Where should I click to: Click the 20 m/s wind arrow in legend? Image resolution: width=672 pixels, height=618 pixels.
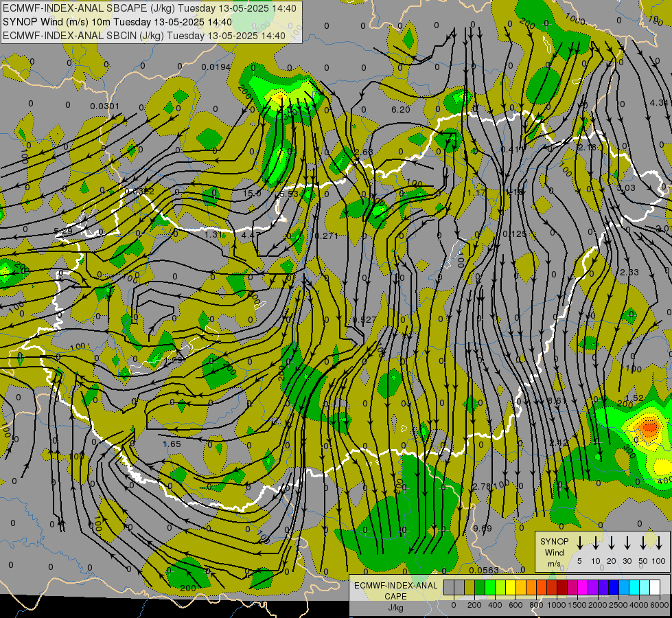(x=612, y=543)
